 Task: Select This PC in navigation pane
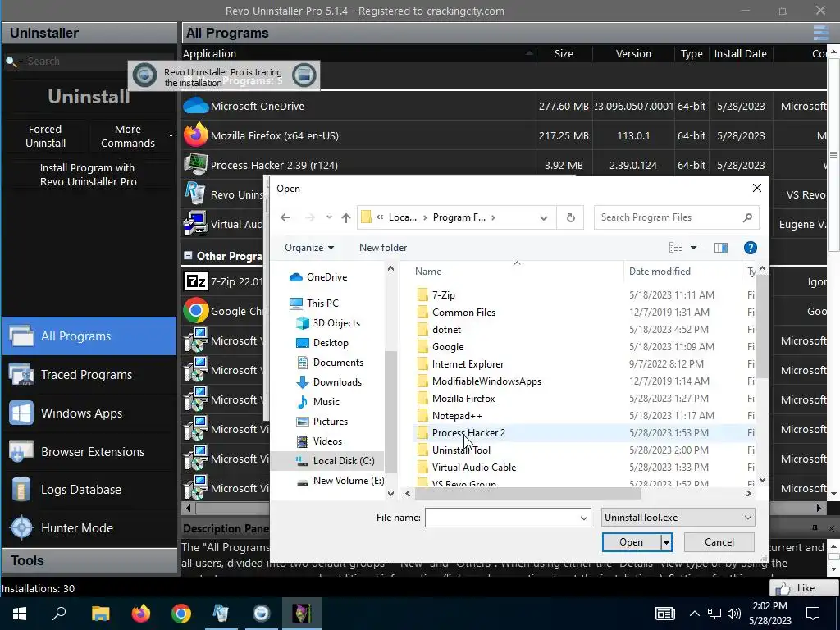[322, 304]
